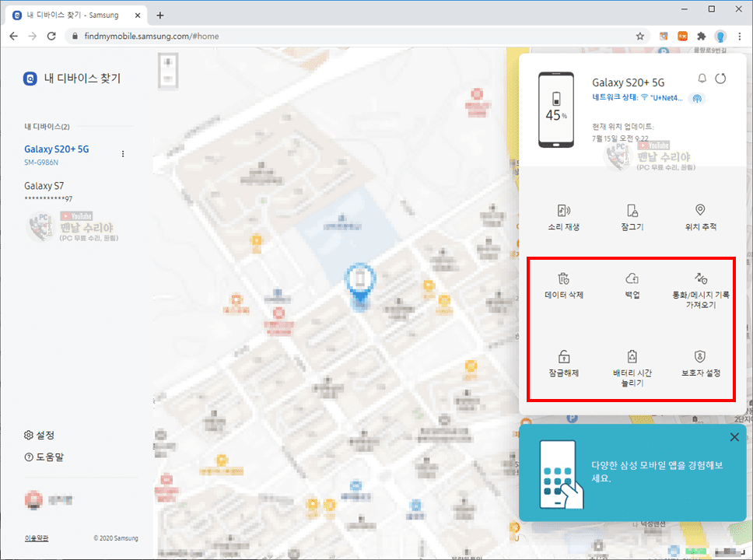
Task: Click the account profile picture in sidebar
Action: point(33,500)
